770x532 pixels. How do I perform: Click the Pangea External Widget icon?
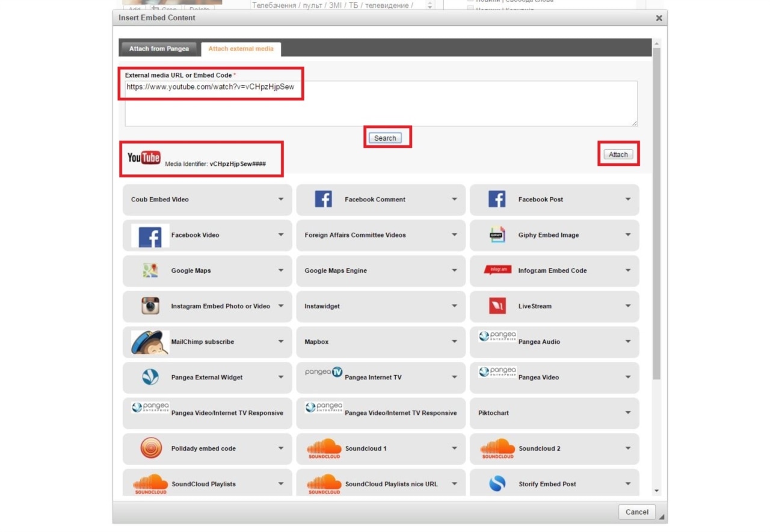pyautogui.click(x=150, y=377)
